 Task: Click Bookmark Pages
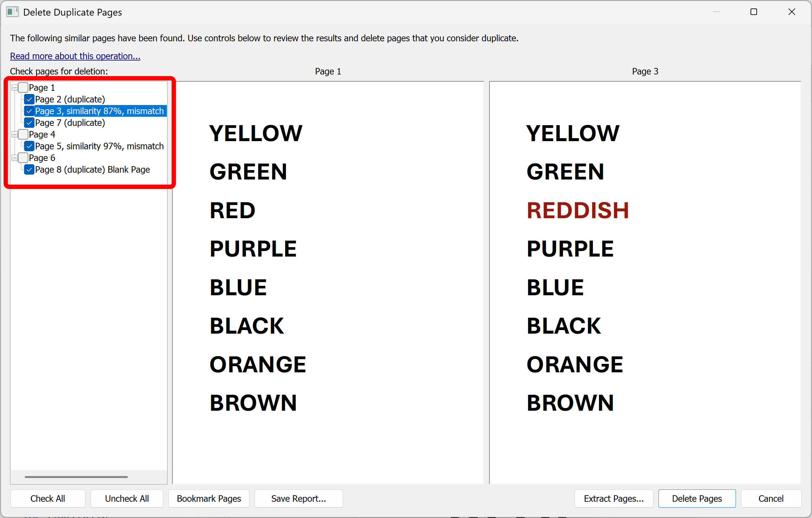tap(208, 498)
